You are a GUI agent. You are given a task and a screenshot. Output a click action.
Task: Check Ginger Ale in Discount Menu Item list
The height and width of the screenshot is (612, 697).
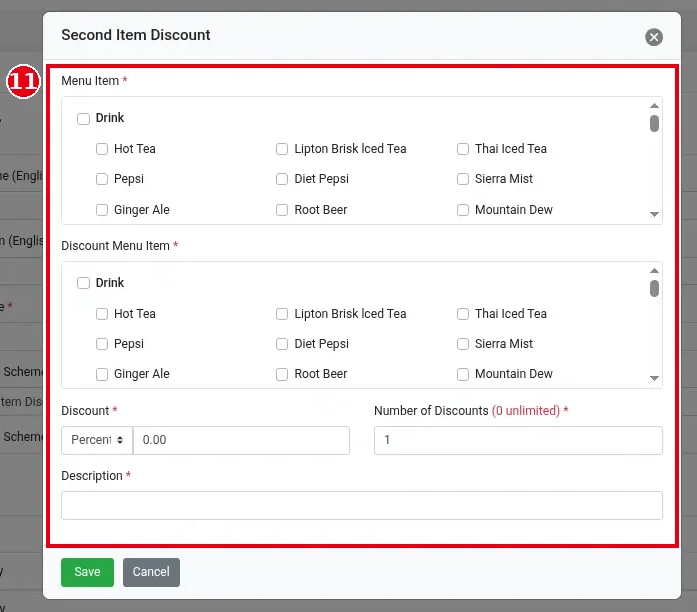(102, 374)
